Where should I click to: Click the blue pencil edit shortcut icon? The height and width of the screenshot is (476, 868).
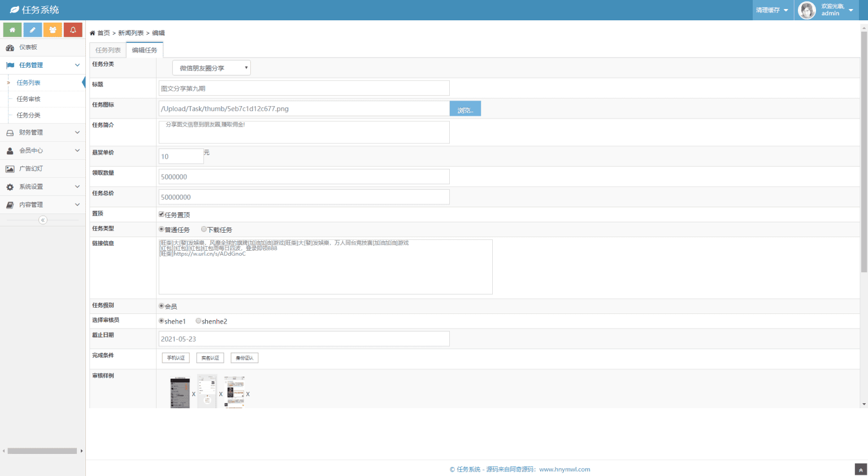[x=33, y=30]
